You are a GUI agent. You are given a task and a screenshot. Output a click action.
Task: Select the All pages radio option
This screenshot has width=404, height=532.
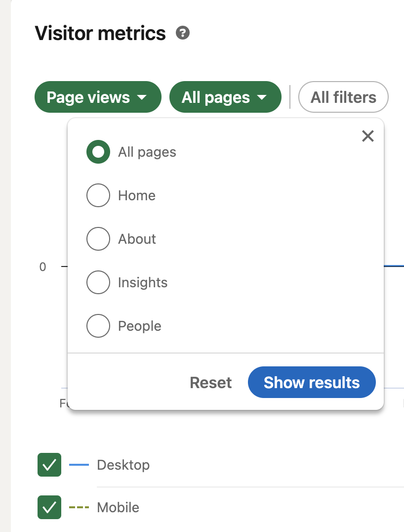(98, 152)
